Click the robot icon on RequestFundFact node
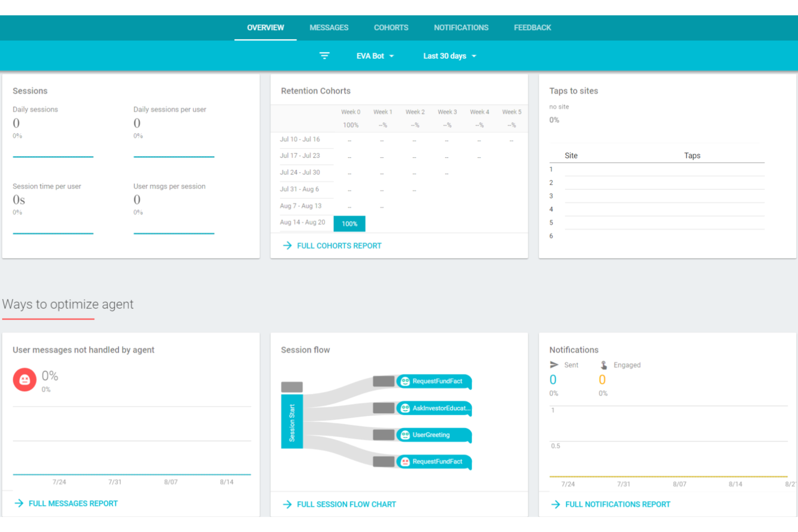 tap(404, 381)
